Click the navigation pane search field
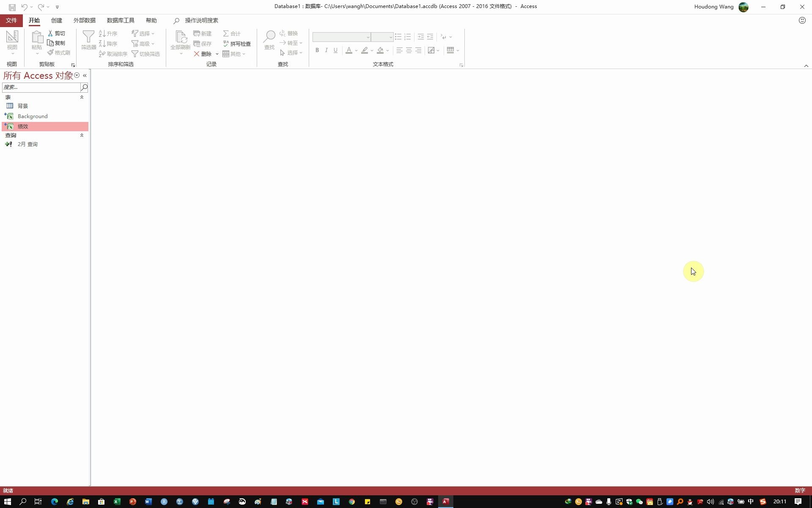The height and width of the screenshot is (508, 812). click(x=41, y=87)
